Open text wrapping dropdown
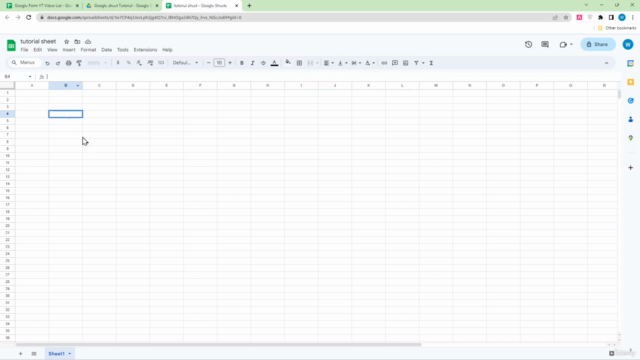Image resolution: width=640 pixels, height=360 pixels. 356,63
